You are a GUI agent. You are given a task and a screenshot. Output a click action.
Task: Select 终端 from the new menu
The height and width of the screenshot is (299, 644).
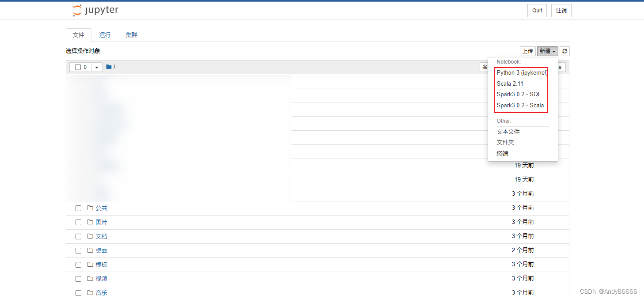502,153
